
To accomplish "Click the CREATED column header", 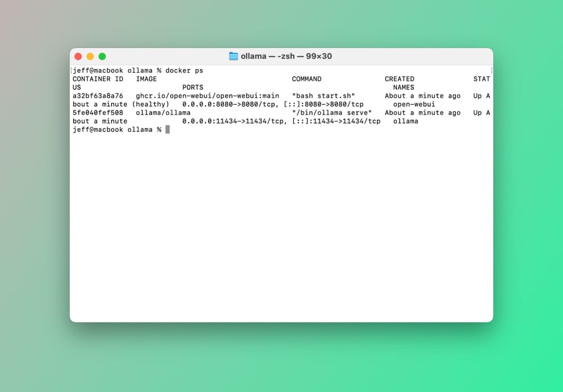I will (x=399, y=79).
